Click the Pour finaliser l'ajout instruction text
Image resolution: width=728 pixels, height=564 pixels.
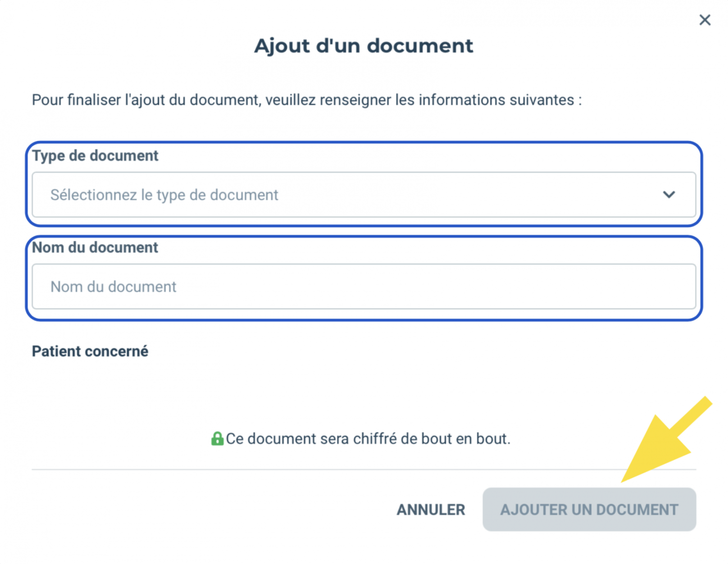tap(284, 100)
